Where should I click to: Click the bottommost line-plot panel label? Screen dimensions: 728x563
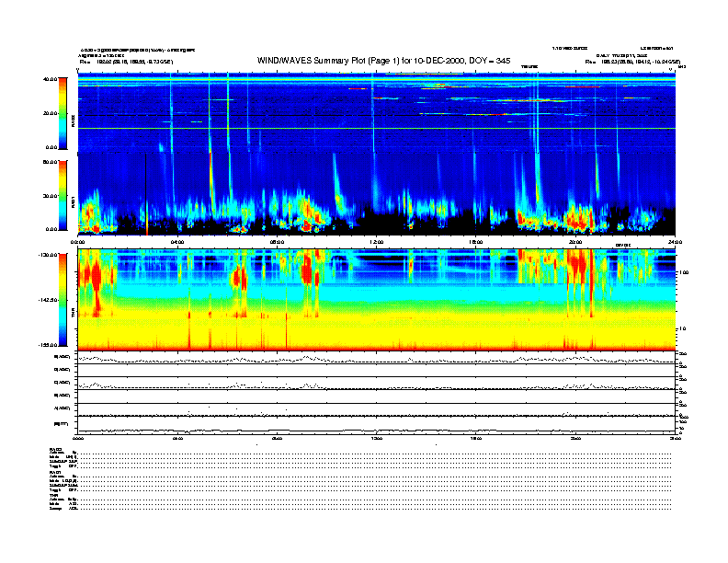pyautogui.click(x=63, y=424)
